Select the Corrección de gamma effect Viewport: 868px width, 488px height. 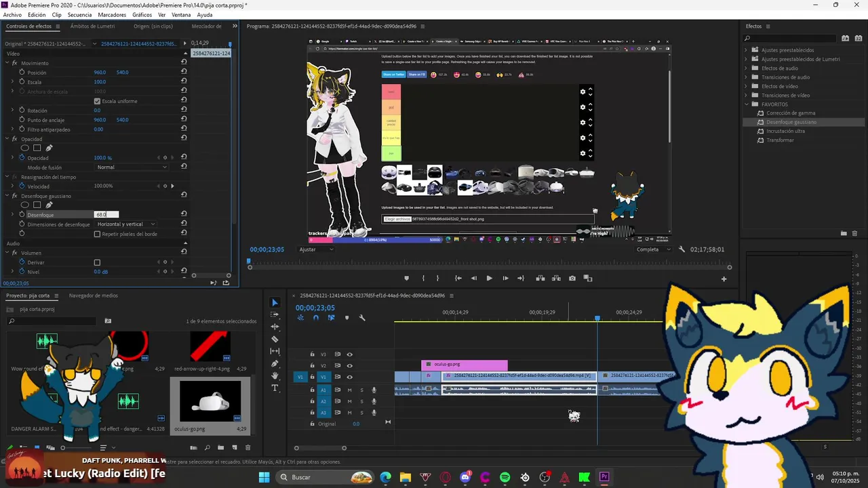click(x=791, y=113)
